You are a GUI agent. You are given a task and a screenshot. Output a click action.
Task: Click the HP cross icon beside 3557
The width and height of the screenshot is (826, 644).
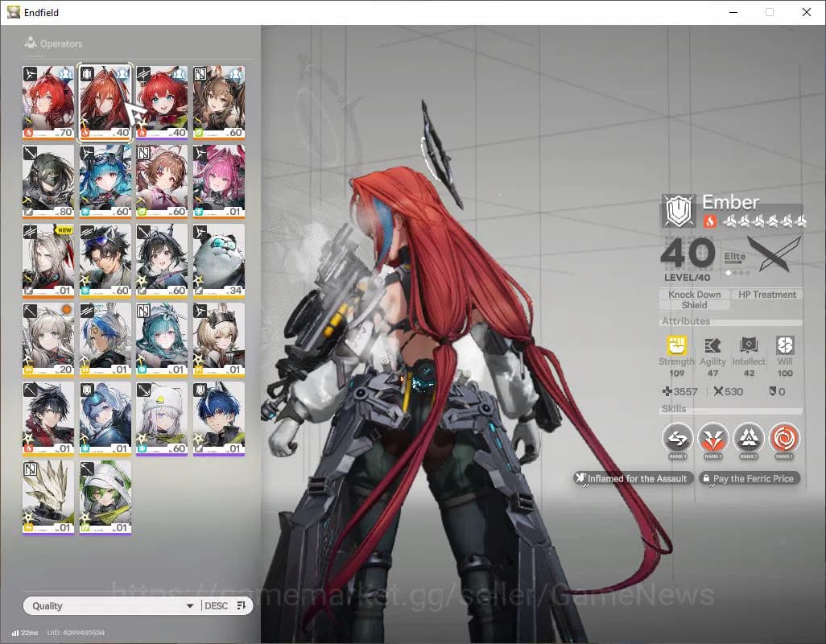[x=667, y=391]
